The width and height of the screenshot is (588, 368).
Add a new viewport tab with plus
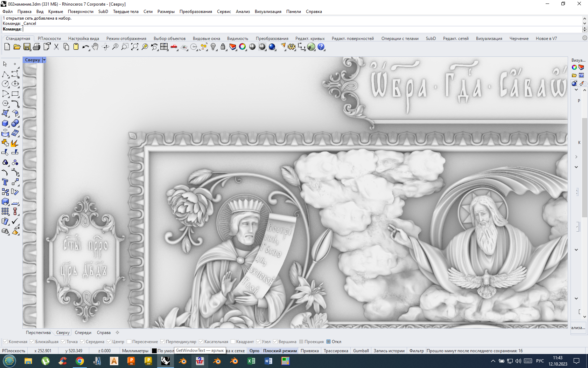[x=118, y=333]
